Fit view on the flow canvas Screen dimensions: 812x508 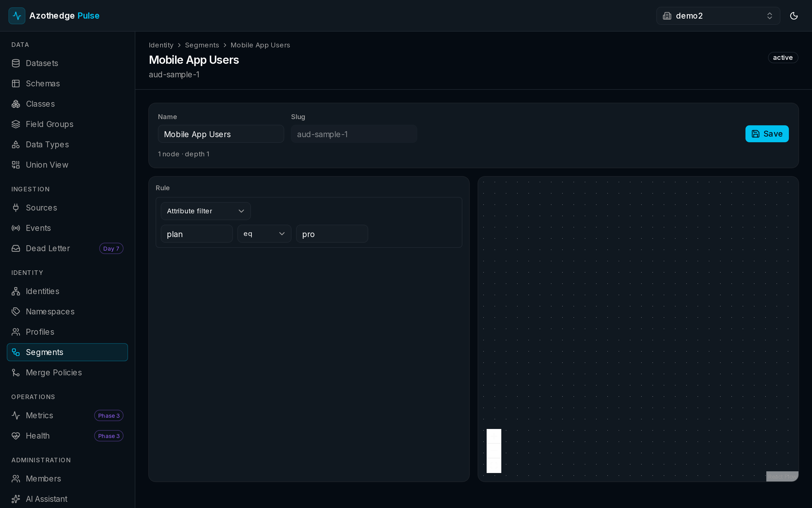[494, 465]
